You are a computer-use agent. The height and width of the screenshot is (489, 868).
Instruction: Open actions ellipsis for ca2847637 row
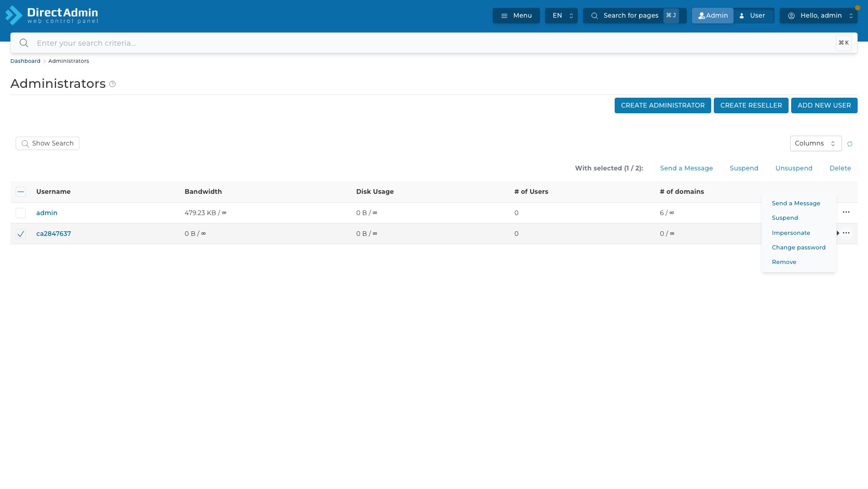846,233
